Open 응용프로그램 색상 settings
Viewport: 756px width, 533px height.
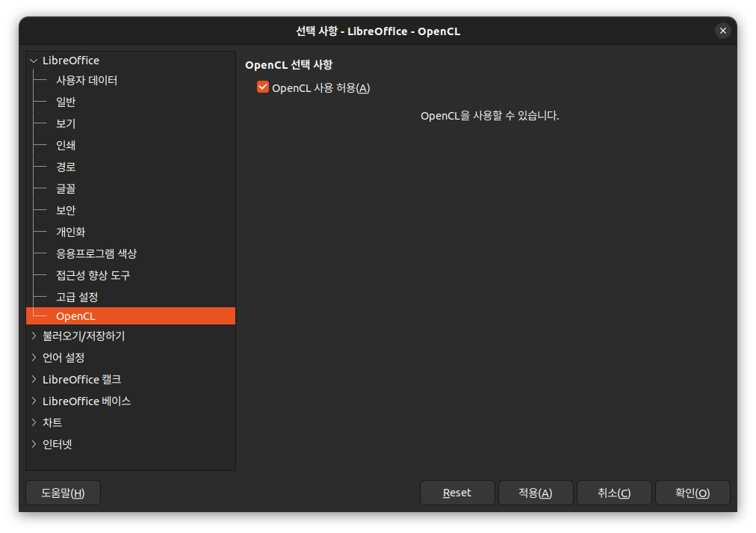pos(96,254)
